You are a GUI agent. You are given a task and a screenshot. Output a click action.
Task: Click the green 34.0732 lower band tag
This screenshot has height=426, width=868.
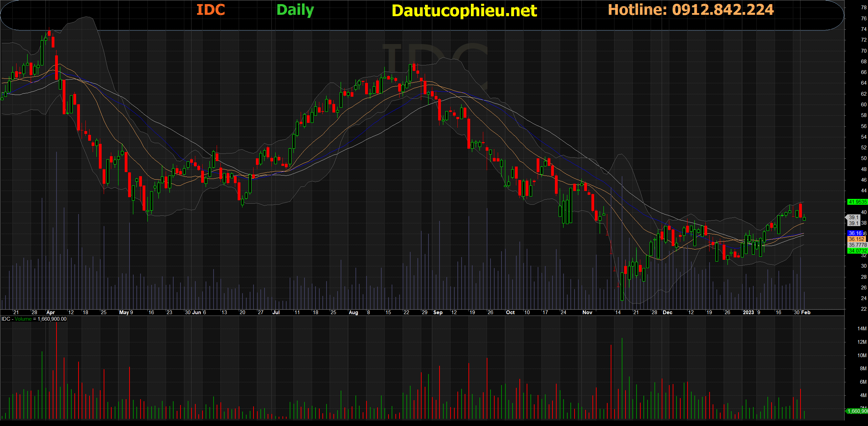(857, 251)
